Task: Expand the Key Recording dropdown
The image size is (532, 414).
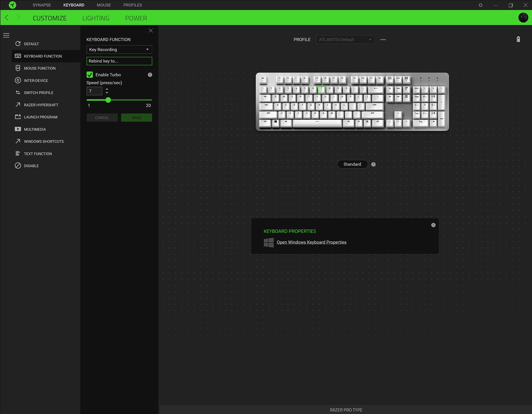Action: [x=119, y=50]
